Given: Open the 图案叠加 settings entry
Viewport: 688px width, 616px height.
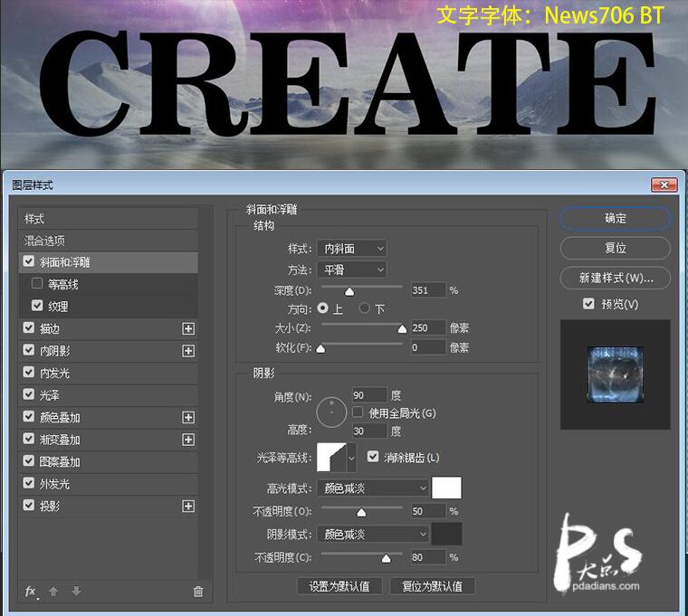Looking at the screenshot, I should click(109, 461).
